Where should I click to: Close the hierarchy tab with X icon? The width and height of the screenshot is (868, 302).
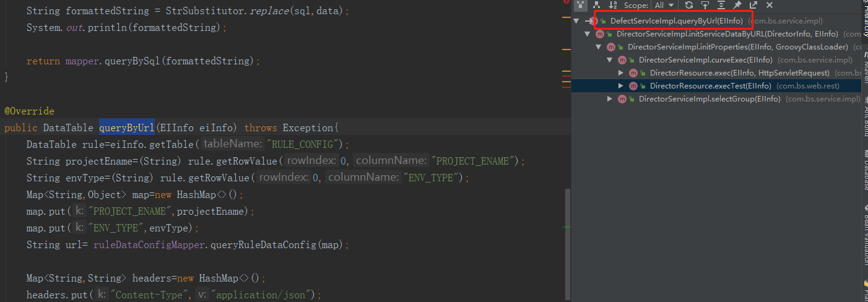(770, 5)
